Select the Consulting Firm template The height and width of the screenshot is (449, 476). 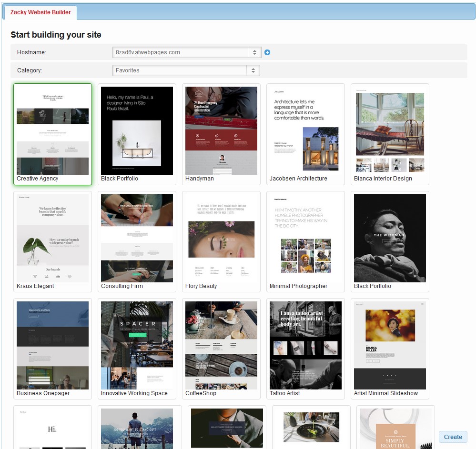137,237
